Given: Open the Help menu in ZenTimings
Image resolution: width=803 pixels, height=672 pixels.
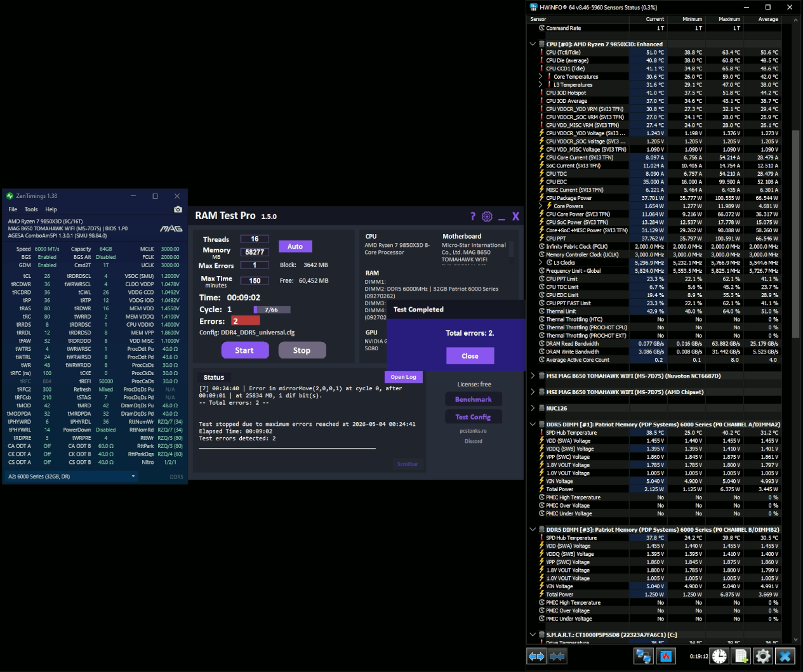Looking at the screenshot, I should coord(51,209).
